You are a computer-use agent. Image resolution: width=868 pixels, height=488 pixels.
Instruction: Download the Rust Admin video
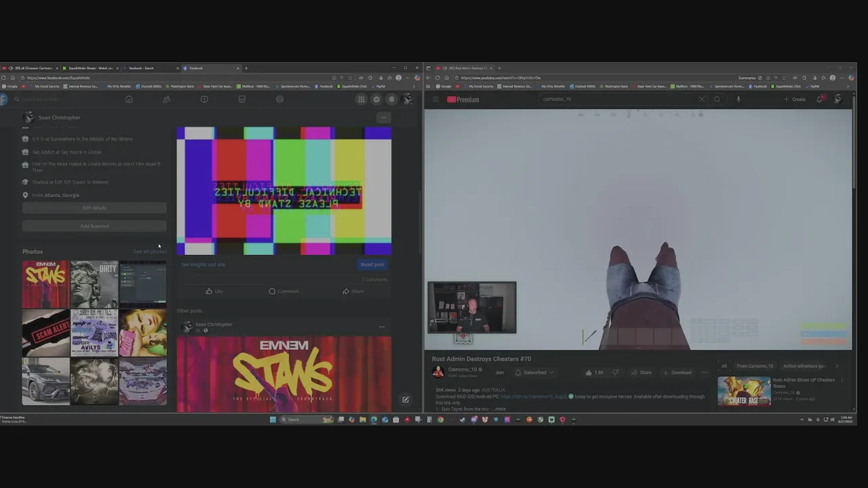click(677, 372)
